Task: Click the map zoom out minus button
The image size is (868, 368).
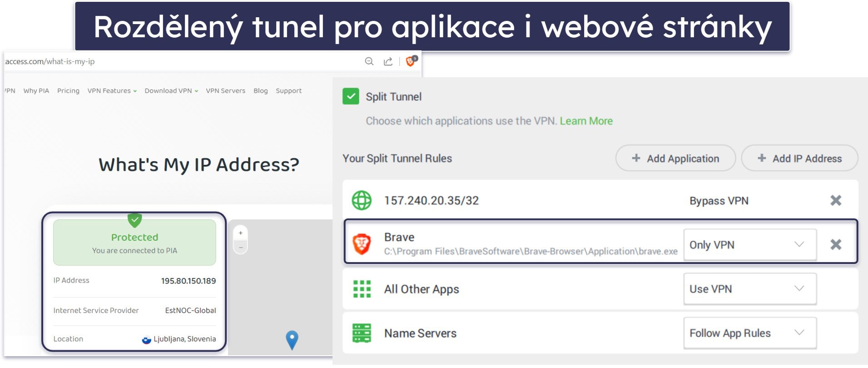Action: click(241, 247)
